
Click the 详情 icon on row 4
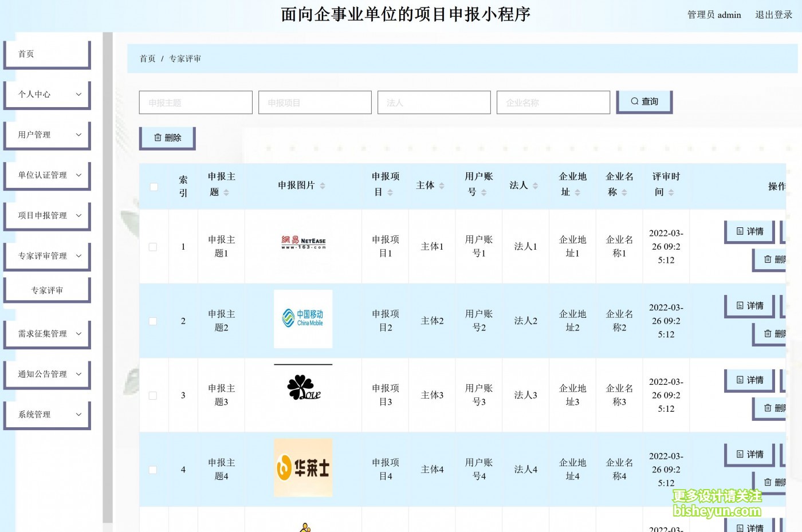tap(740, 454)
